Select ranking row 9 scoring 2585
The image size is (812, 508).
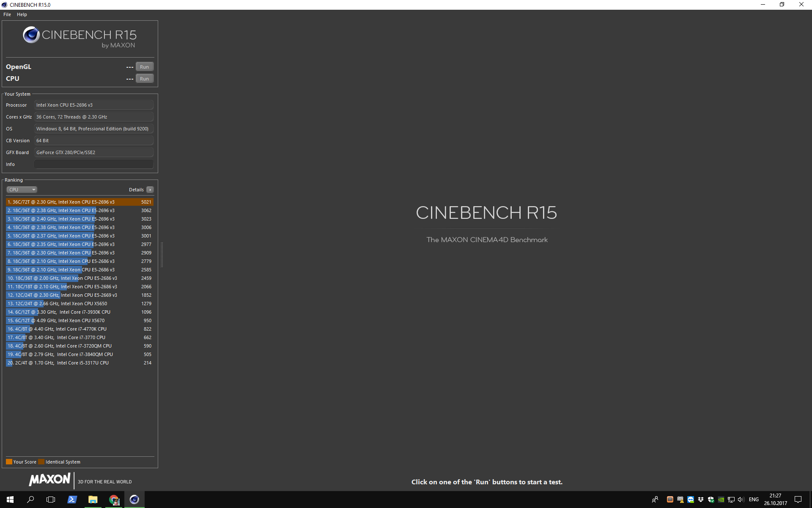pyautogui.click(x=80, y=270)
